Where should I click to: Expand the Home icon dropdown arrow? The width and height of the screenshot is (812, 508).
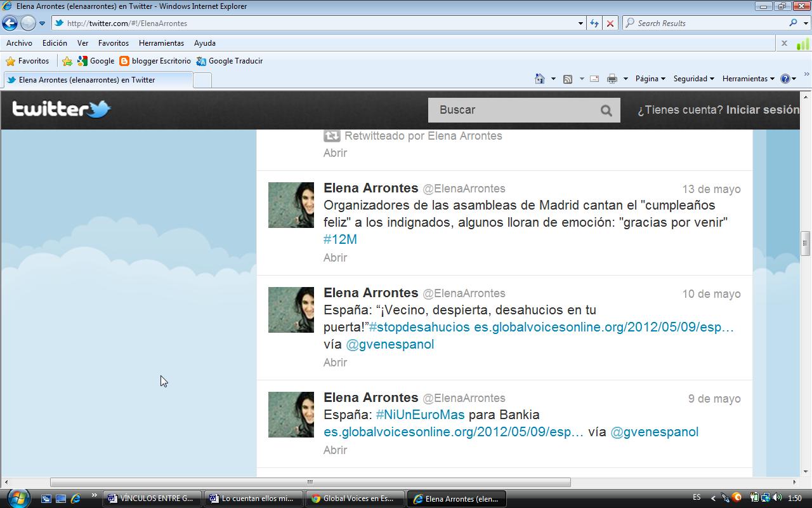pyautogui.click(x=553, y=79)
